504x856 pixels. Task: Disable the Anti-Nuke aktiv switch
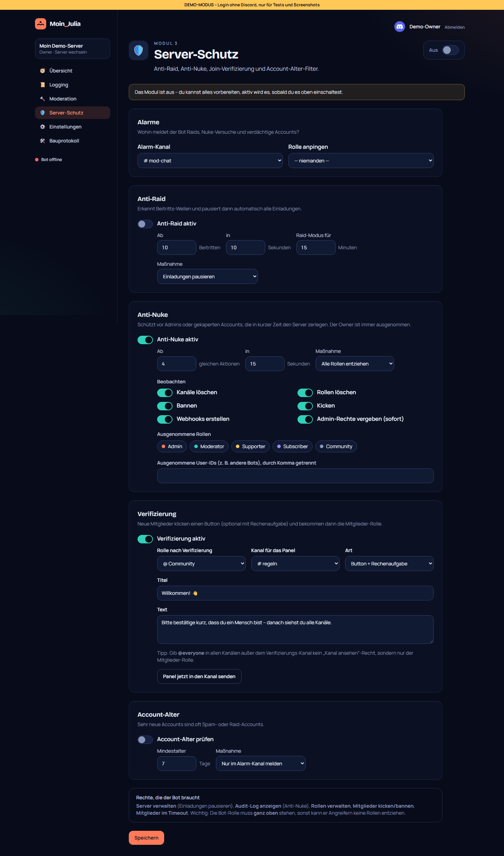pyautogui.click(x=145, y=340)
